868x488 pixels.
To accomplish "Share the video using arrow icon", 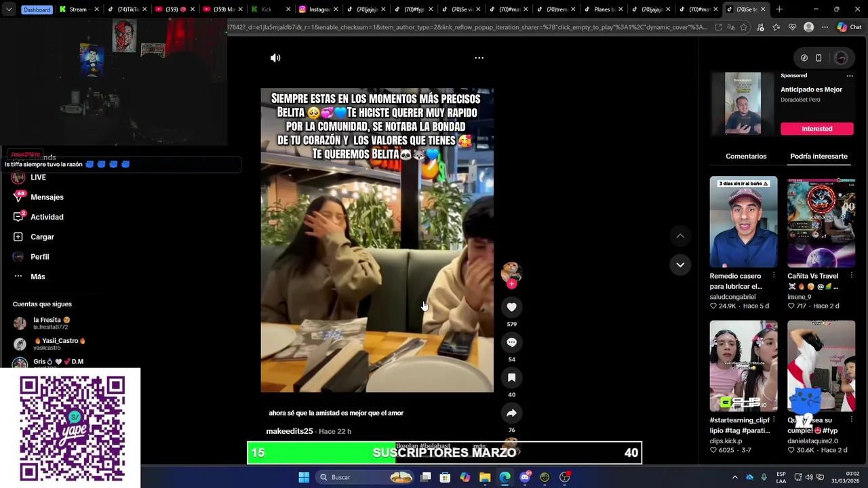I will (511, 413).
